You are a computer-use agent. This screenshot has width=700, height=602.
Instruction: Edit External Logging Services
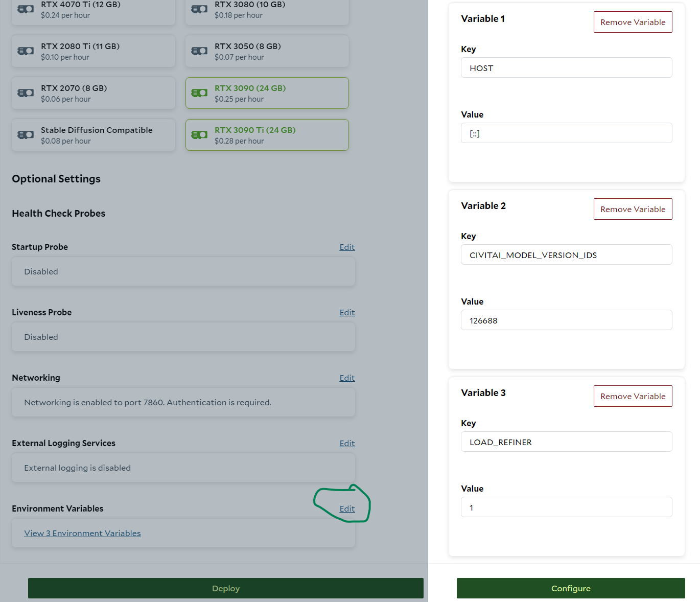click(x=347, y=443)
